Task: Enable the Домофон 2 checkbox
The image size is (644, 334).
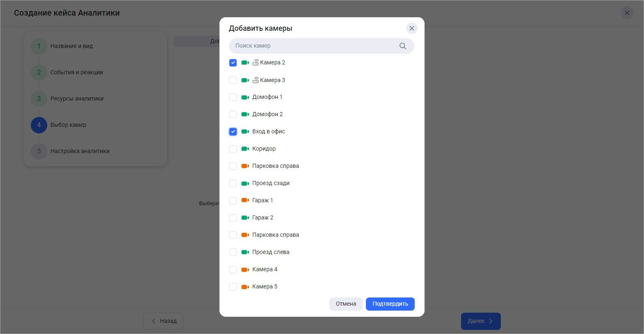Action: tap(233, 114)
